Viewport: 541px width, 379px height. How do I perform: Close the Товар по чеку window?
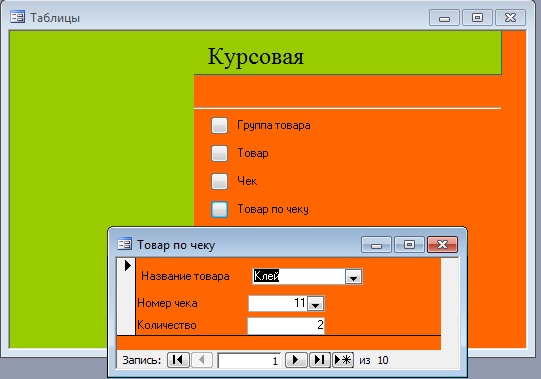442,244
